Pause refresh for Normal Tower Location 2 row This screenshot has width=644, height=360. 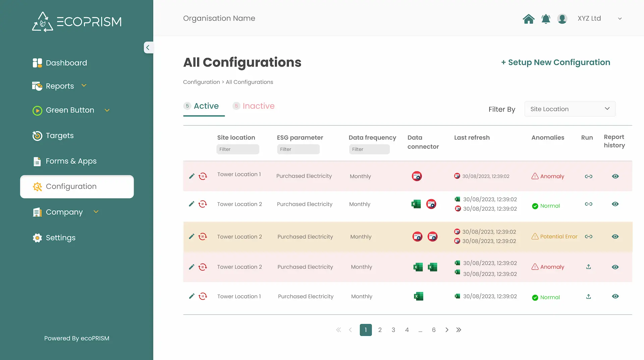click(x=203, y=204)
